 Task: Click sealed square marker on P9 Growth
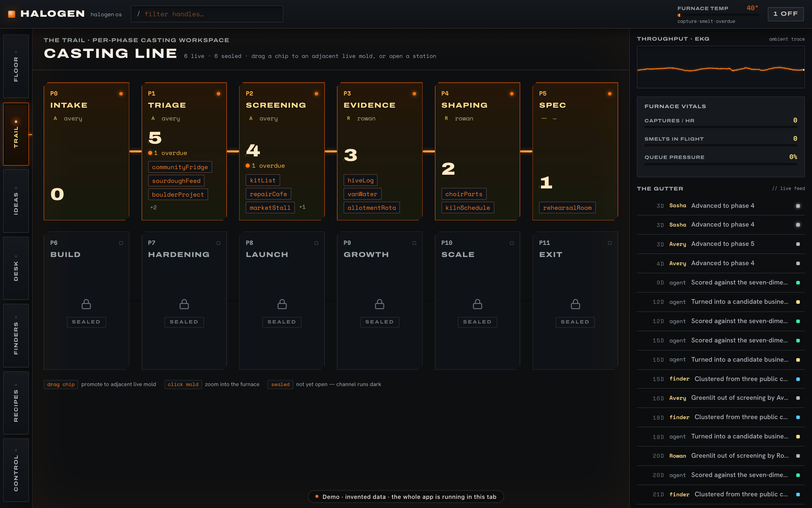coord(414,243)
